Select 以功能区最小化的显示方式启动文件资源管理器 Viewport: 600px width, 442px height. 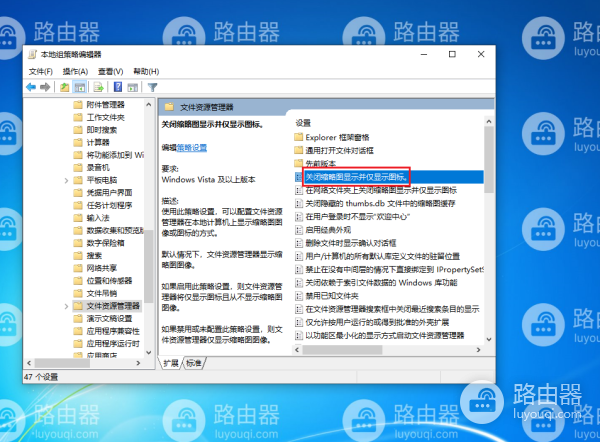coord(385,336)
